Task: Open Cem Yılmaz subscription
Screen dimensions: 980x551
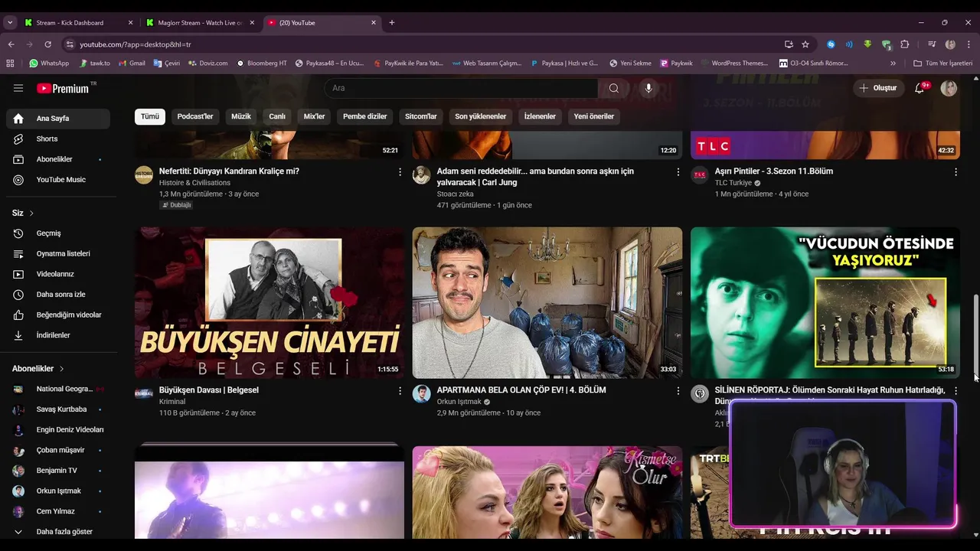Action: tap(58, 511)
